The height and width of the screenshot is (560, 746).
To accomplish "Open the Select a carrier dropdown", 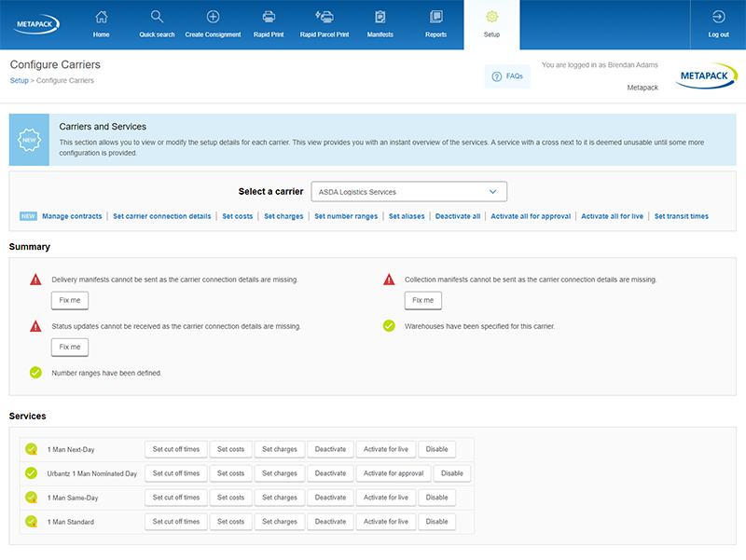I will (x=408, y=192).
